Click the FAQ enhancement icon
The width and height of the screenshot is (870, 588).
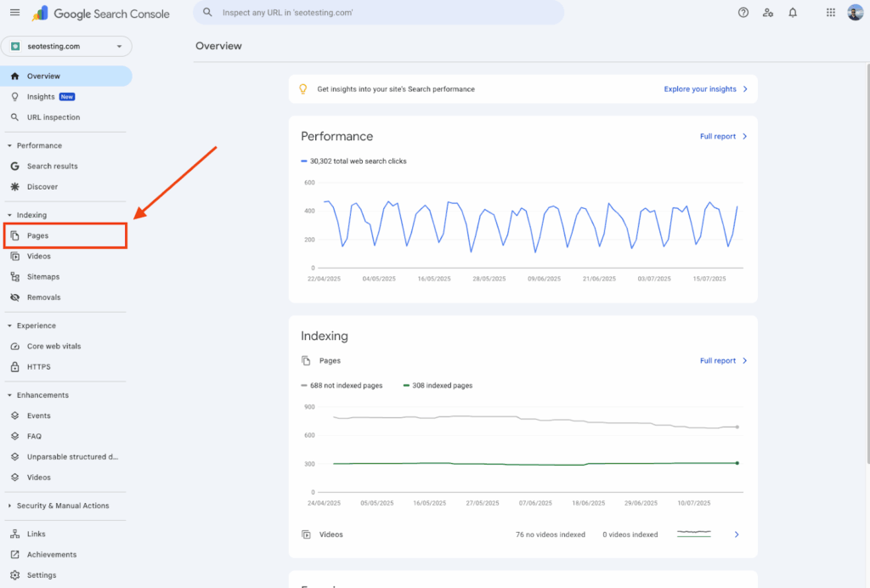click(x=15, y=436)
